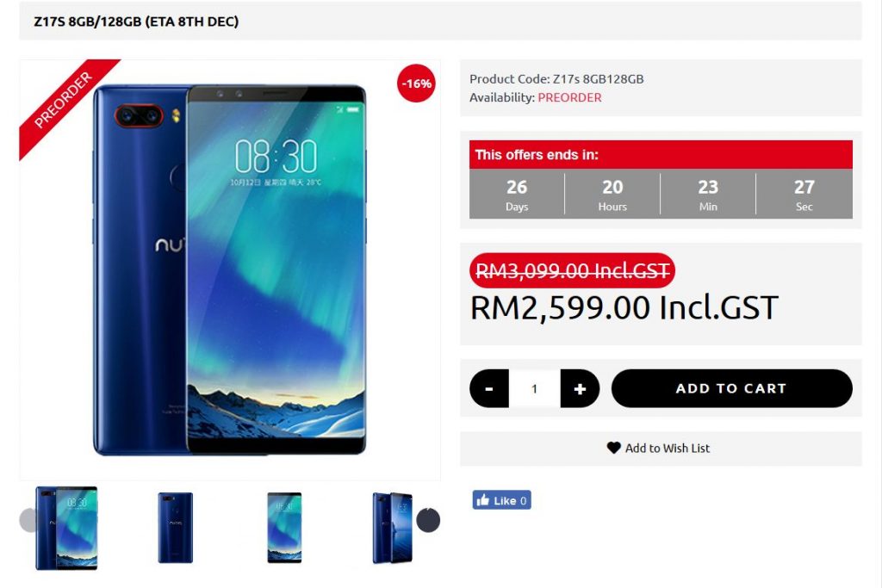This screenshot has height=588, width=882.
Task: Click the Add to Cart button
Action: tap(731, 388)
